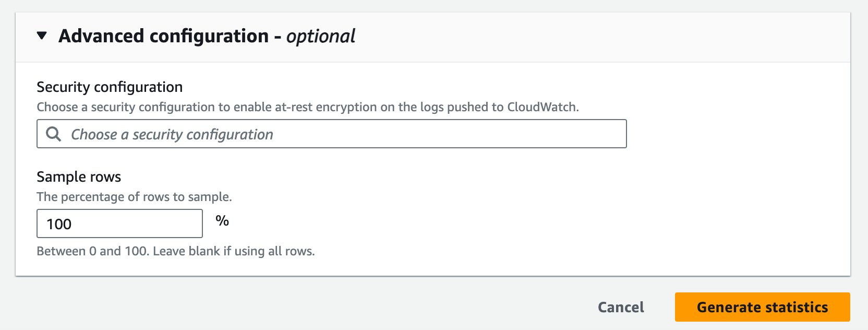Viewport: 868px width, 330px height.
Task: Click 'The percentage of rows to sample' text
Action: click(x=134, y=197)
